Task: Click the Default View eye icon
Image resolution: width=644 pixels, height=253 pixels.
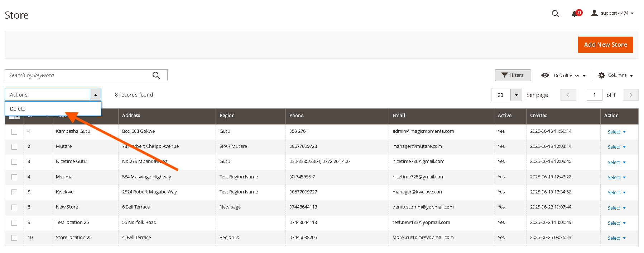Action: point(545,75)
